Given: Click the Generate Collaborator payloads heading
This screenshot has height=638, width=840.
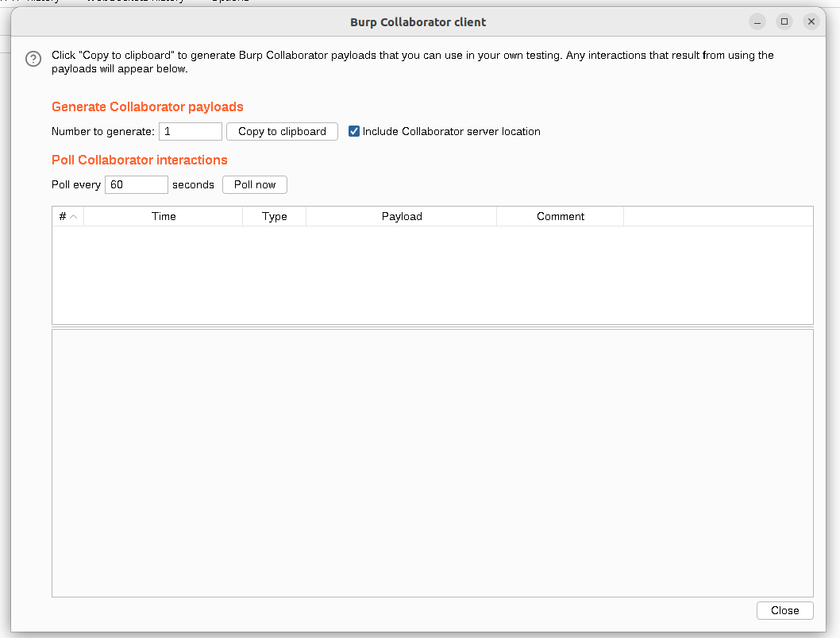Looking at the screenshot, I should point(148,106).
